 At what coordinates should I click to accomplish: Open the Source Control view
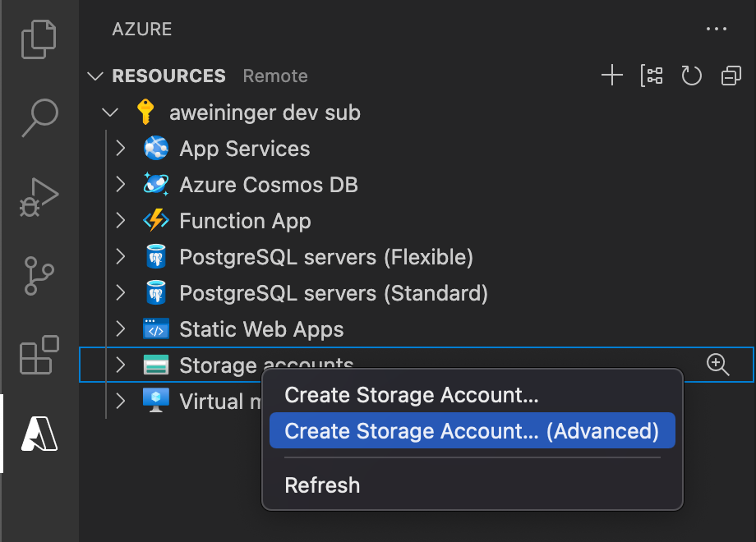coord(39,277)
